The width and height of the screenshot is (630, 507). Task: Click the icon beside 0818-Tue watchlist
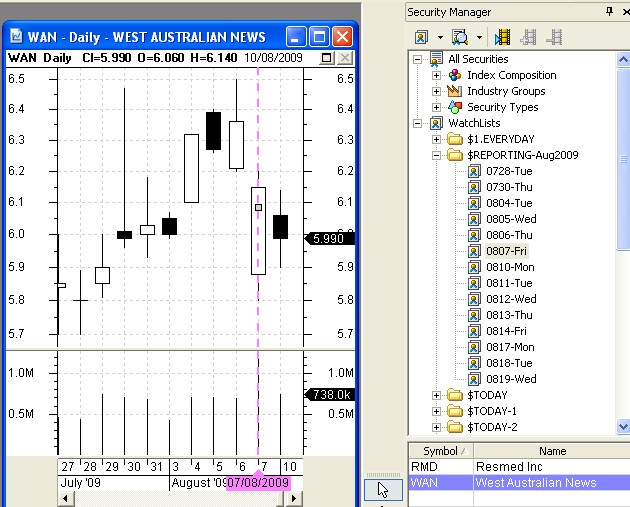click(x=474, y=363)
